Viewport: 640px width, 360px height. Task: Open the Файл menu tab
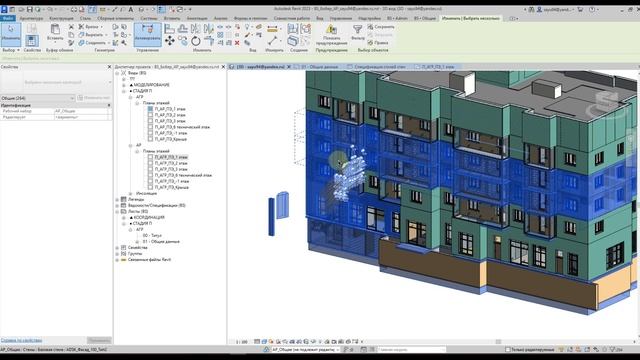8,18
